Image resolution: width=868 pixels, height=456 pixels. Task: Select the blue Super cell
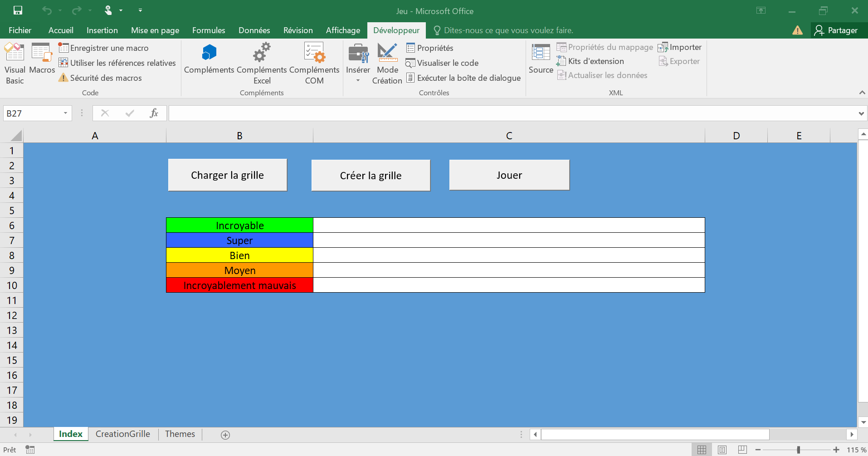point(239,240)
